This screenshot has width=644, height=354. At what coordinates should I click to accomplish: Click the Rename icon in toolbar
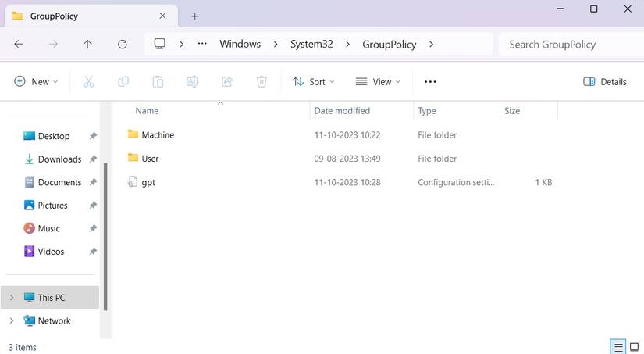(192, 81)
